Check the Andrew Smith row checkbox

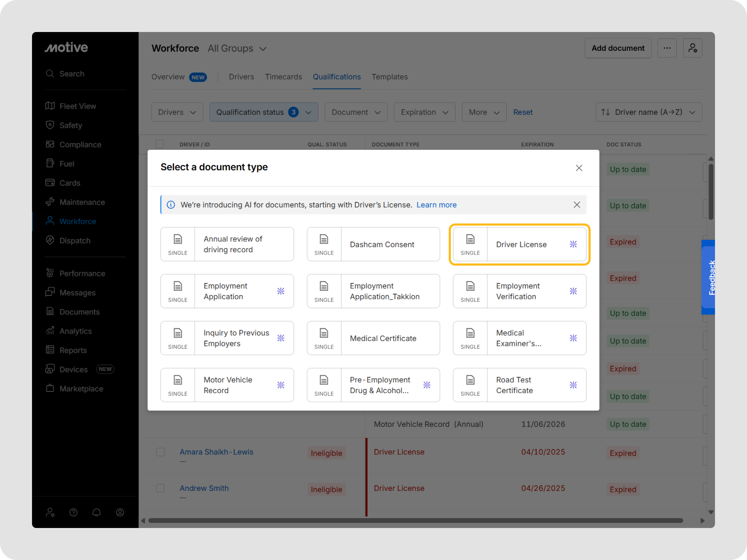(x=160, y=489)
